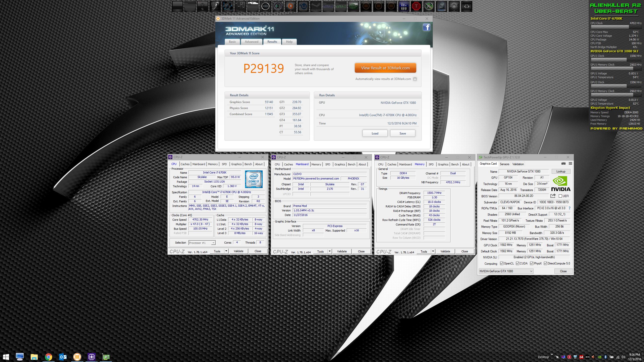Open the camera lens dock icon
Viewport: 644px width, 362px height.
pos(278,7)
